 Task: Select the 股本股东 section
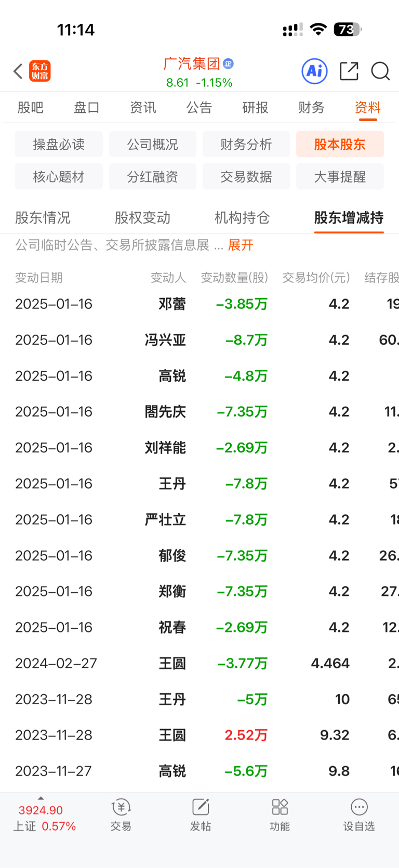click(x=340, y=144)
